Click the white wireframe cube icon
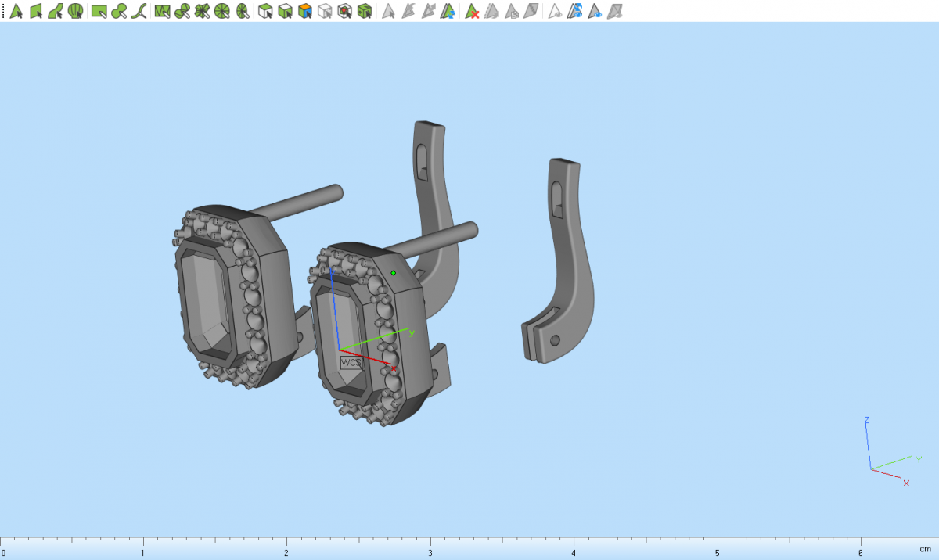The image size is (939, 560). pos(325,11)
